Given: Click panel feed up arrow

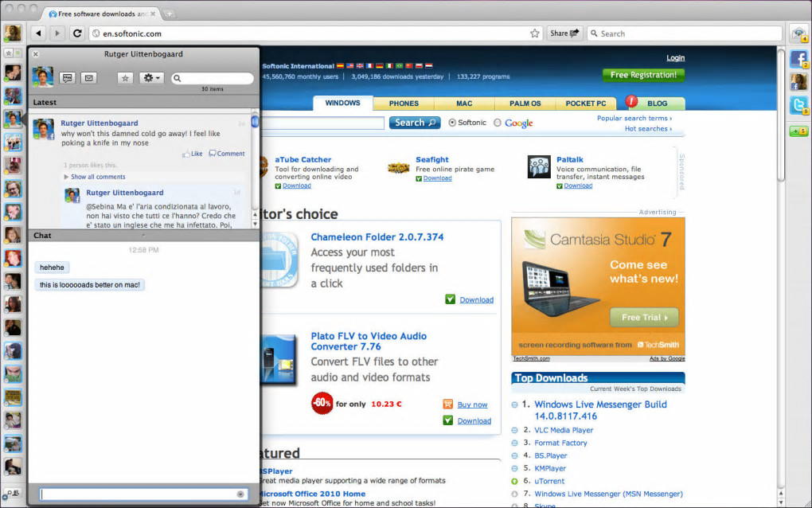Looking at the screenshot, I should (x=255, y=214).
